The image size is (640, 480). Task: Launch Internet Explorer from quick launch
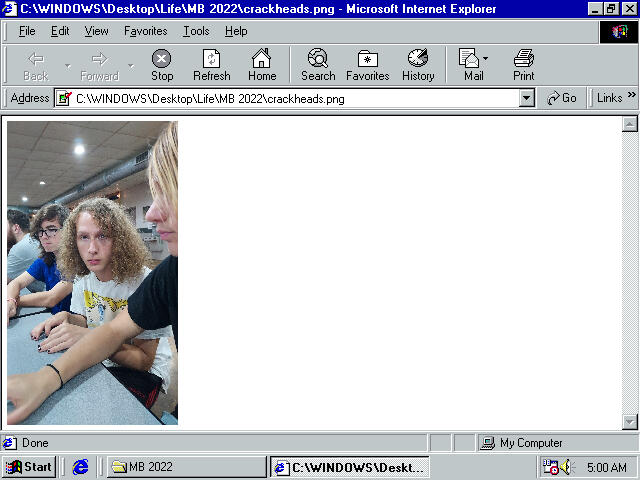coord(81,467)
